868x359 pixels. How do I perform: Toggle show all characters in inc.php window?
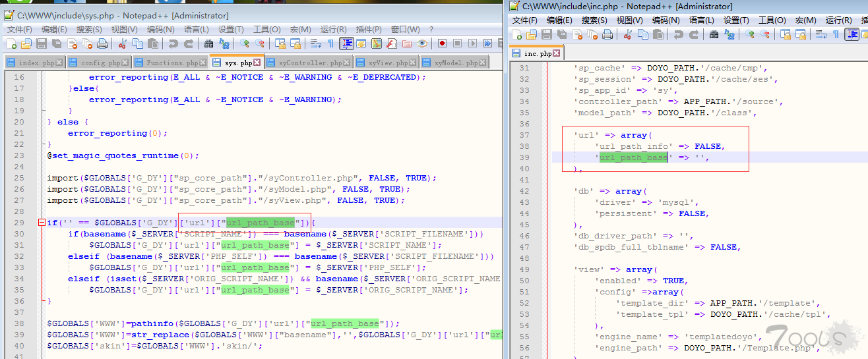pyautogui.click(x=836, y=34)
